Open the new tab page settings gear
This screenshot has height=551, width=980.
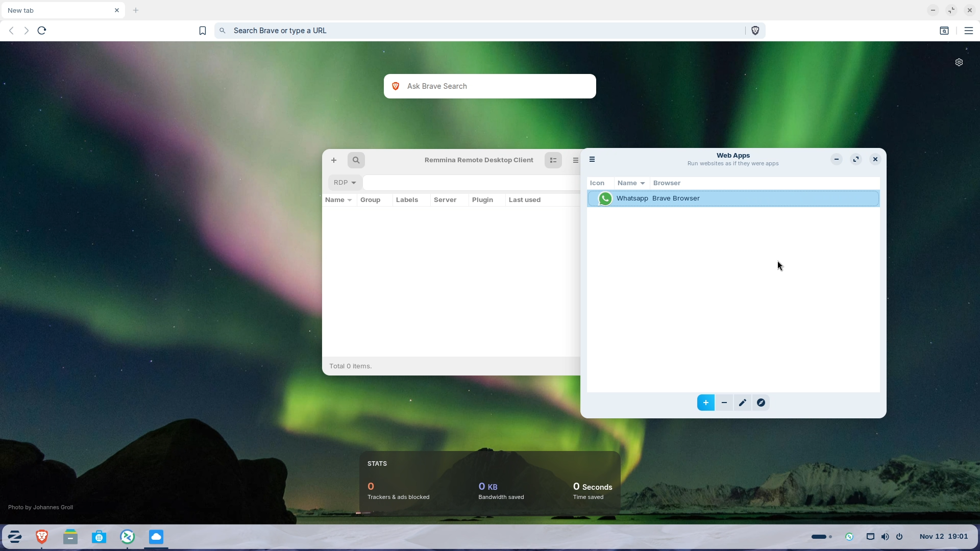coord(959,62)
